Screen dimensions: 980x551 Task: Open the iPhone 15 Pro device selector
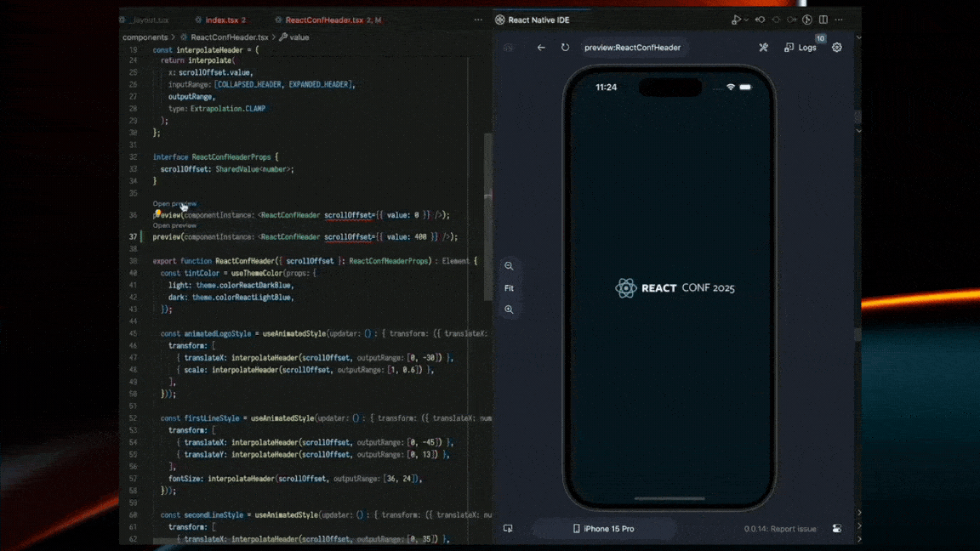(x=604, y=529)
